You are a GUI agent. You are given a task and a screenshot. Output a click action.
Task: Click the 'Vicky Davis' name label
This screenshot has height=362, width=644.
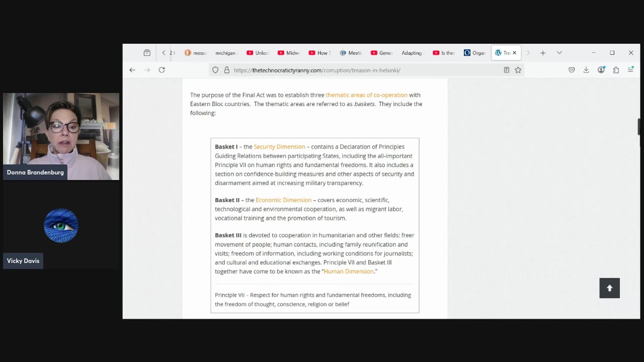tap(23, 261)
